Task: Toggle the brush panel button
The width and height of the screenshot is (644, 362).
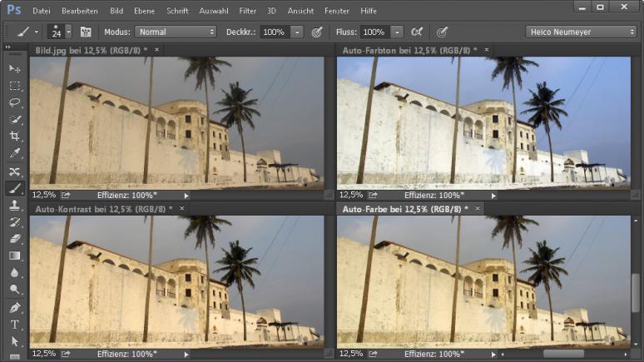Action: point(86,32)
